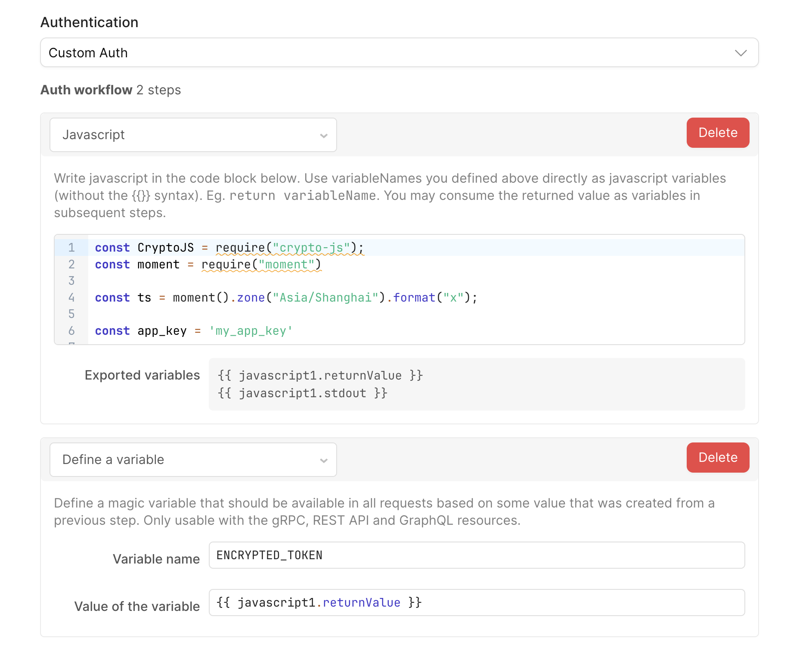Delete the Javascript workflow step
This screenshot has width=812, height=654.
[x=717, y=133]
